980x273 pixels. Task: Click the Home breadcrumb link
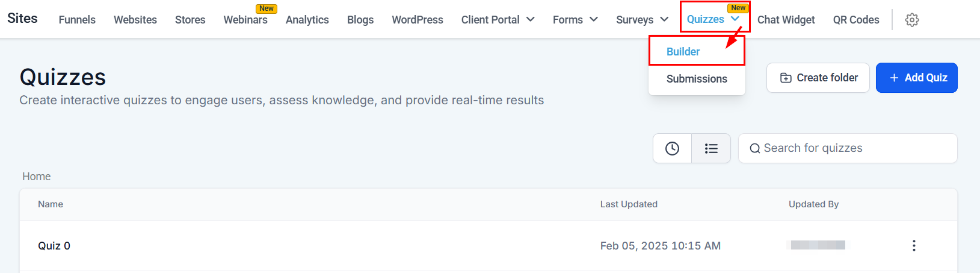(x=37, y=177)
